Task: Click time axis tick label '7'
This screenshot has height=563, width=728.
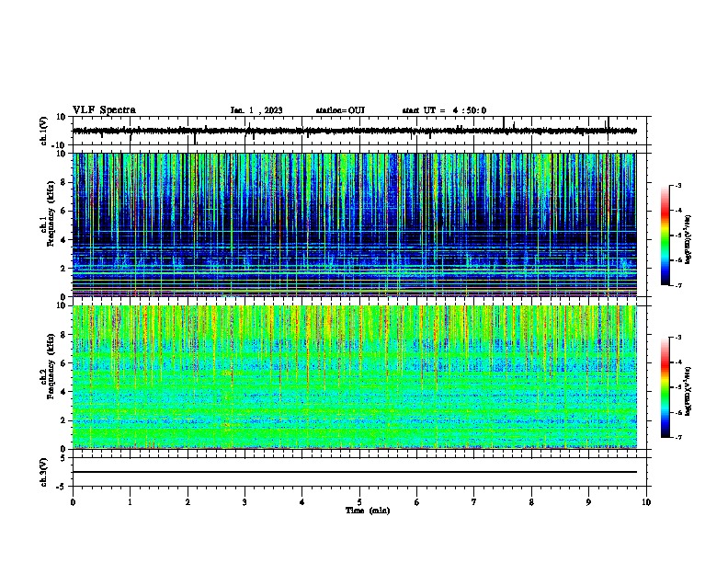Action: [474, 502]
